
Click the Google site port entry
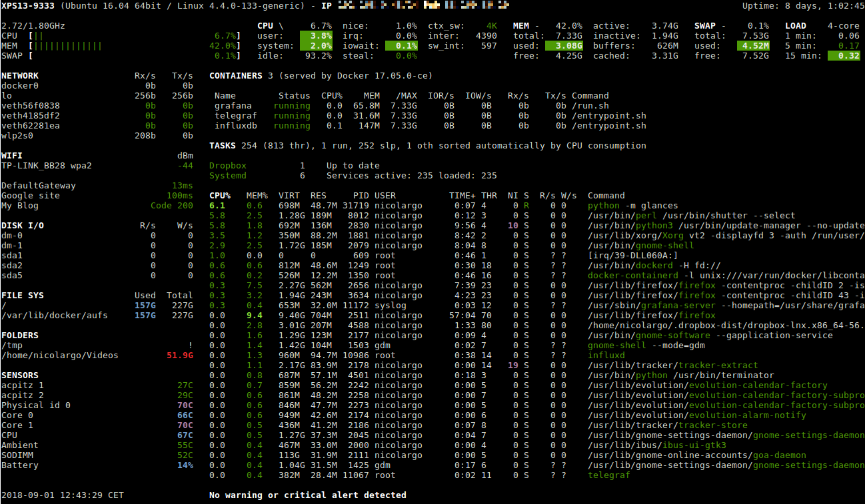[x=97, y=196]
